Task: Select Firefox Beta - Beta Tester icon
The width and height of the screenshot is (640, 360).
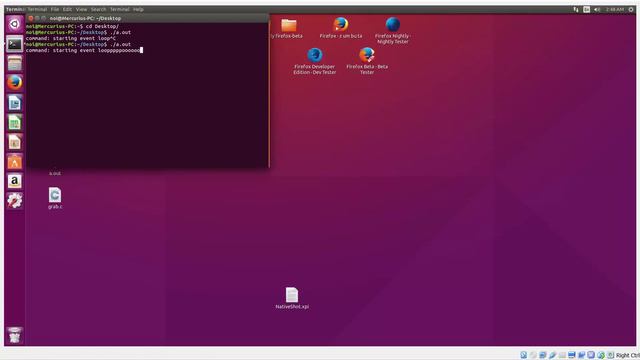Action: (367, 62)
